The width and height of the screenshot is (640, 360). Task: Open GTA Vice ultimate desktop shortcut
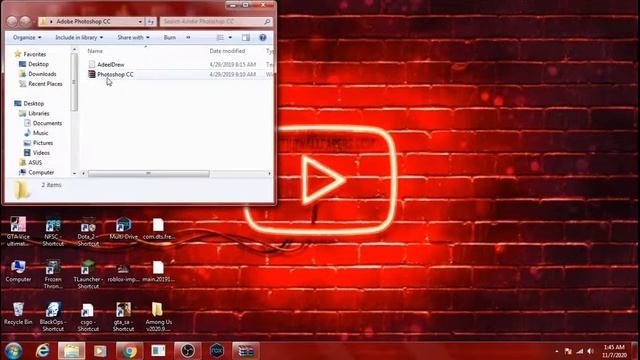pyautogui.click(x=18, y=231)
